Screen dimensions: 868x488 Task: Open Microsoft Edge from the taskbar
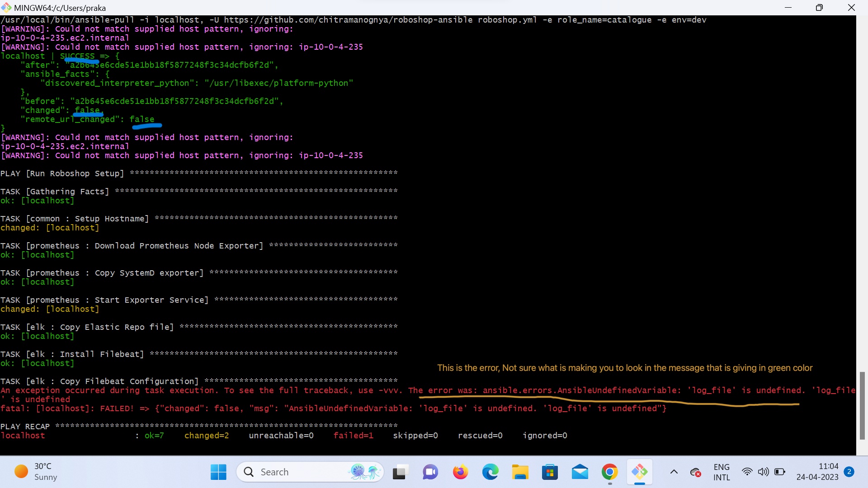[x=491, y=472]
